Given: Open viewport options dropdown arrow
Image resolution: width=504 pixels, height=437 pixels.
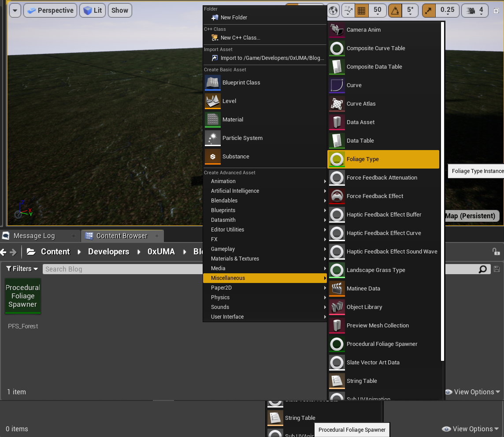Looking at the screenshot, I should [15, 11].
